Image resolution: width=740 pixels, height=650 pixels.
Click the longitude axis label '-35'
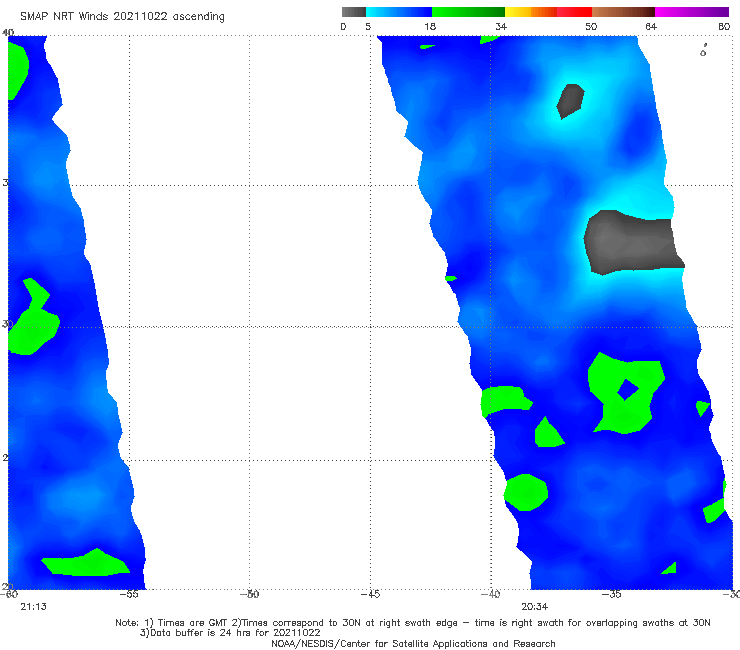[x=611, y=594]
